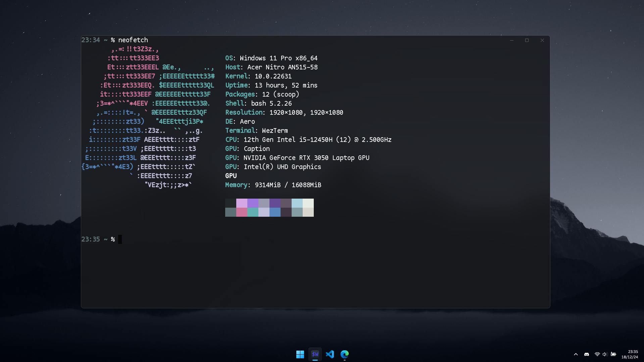644x362 pixels.
Task: Click the light blue swatch in the top row
Action: pyautogui.click(x=297, y=203)
